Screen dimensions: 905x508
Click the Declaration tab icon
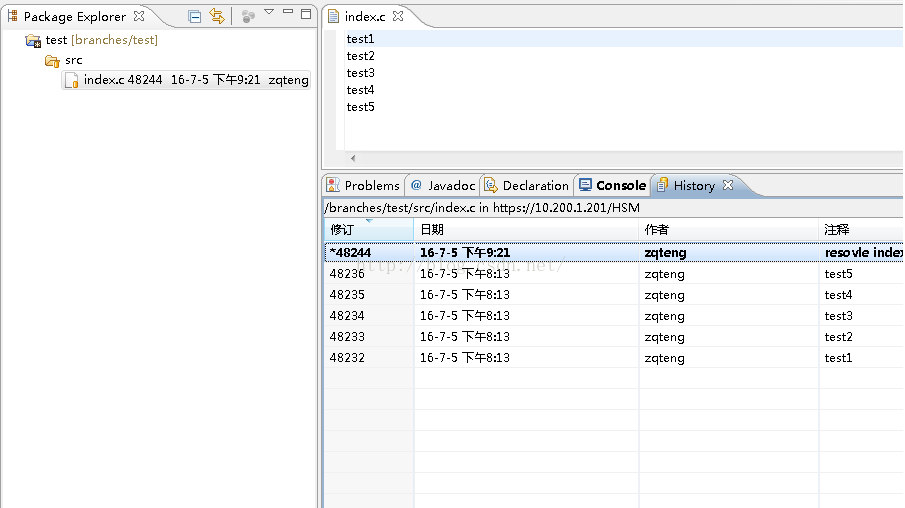tap(491, 185)
